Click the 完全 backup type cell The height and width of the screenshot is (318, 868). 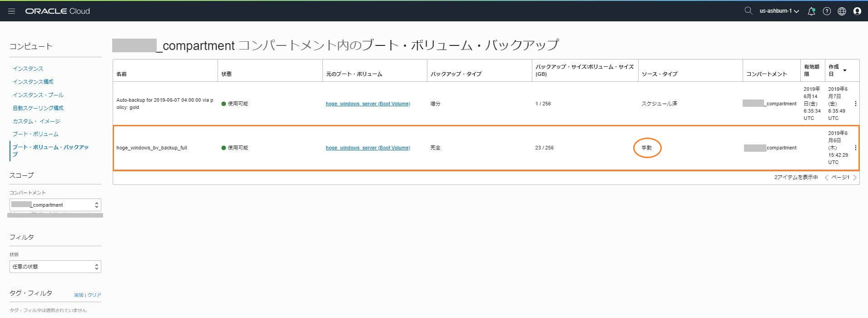[436, 148]
